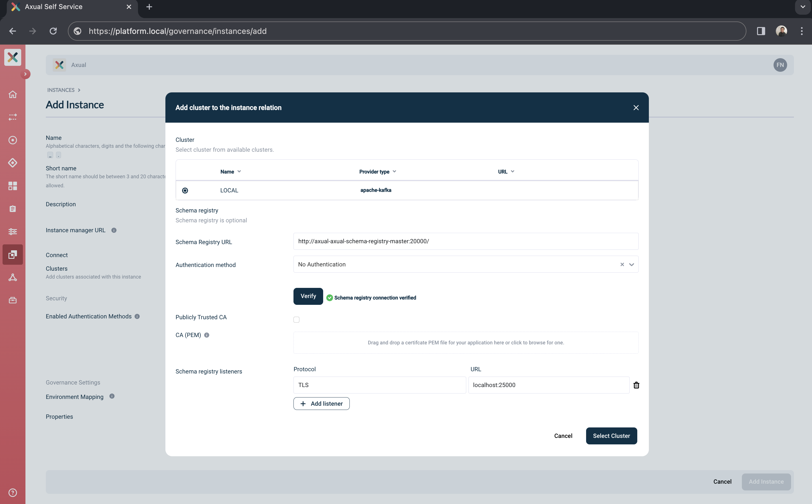Viewport: 812px width, 504px height.
Task: Focus the localhost:25000 listener URL field
Action: click(548, 385)
